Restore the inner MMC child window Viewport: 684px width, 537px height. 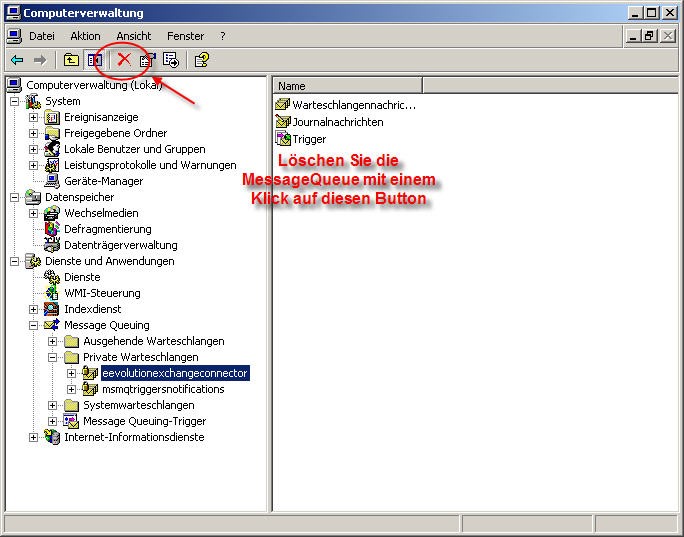[x=649, y=36]
